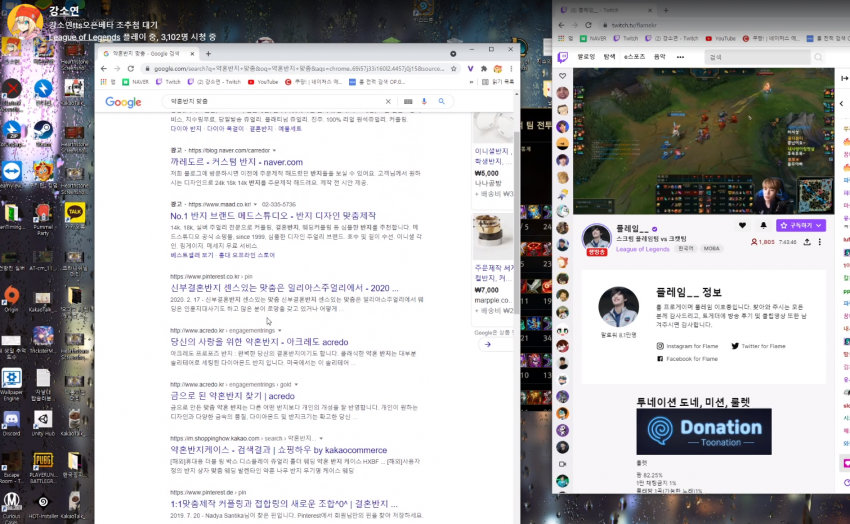Viewport: 850px width, 524px height.
Task: Open the followed channels heart in Twitch sidebar
Action: (x=563, y=76)
